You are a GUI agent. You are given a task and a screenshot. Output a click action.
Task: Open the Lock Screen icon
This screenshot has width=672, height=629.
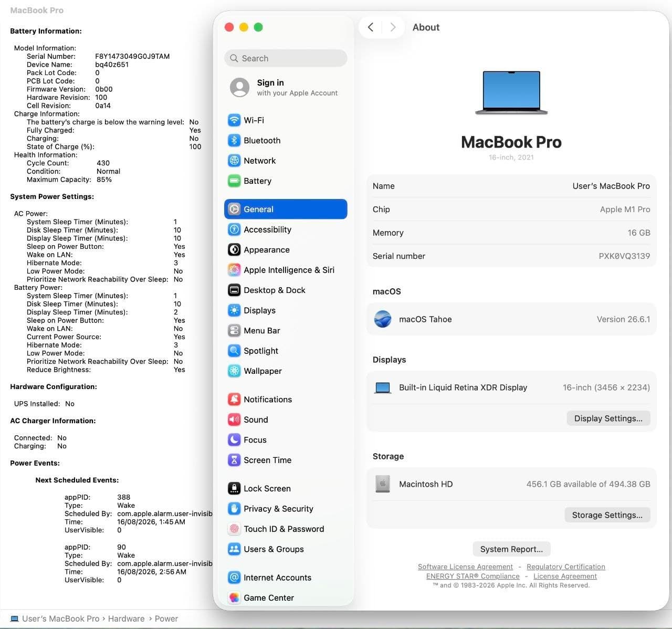[234, 488]
